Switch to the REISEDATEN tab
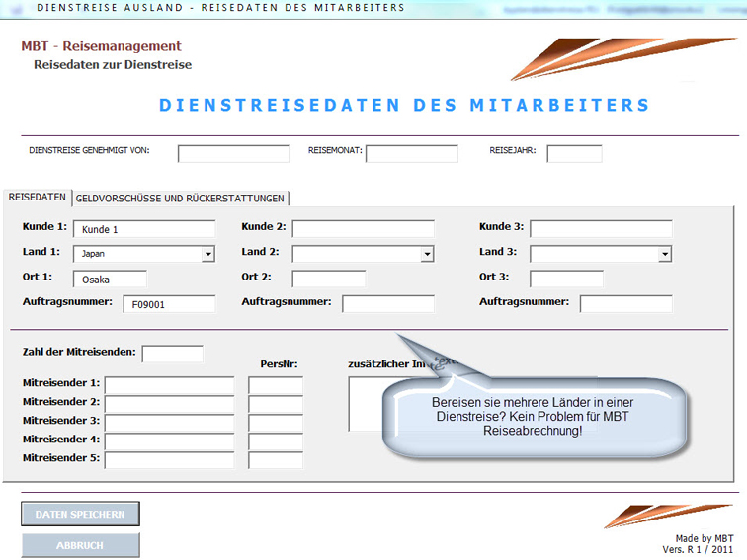This screenshot has height=560, width=747. 38,198
